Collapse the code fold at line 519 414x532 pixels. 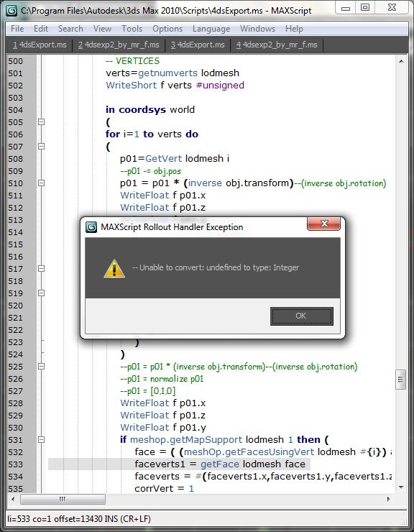tap(41, 293)
